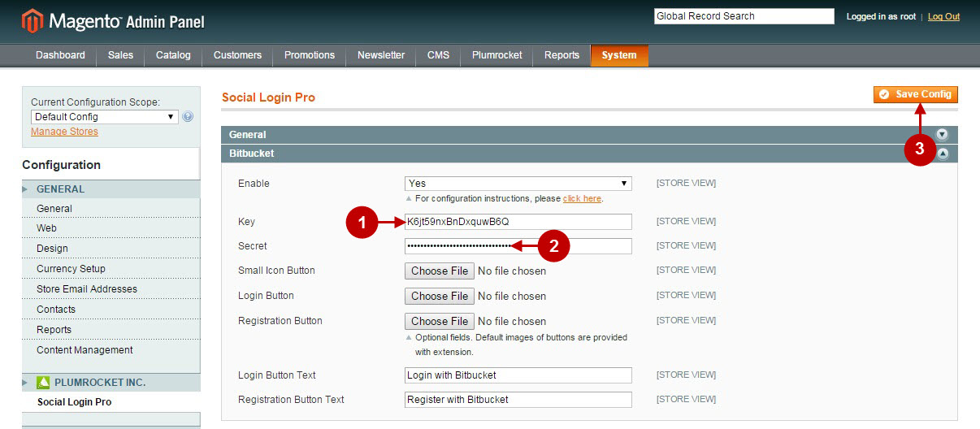
Task: Open Web configuration in sidebar
Action: 47,228
